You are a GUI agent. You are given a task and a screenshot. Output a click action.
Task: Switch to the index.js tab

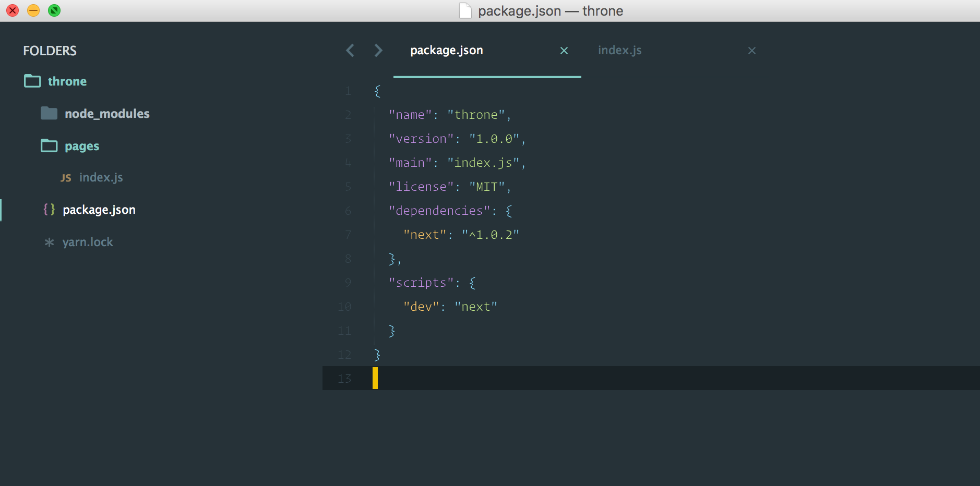[x=620, y=50]
